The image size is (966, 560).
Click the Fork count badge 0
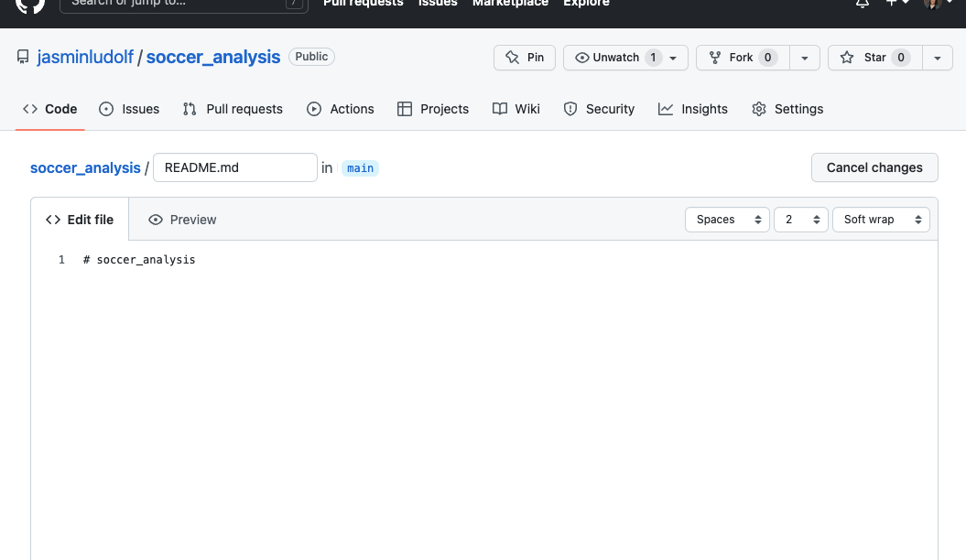pyautogui.click(x=767, y=58)
